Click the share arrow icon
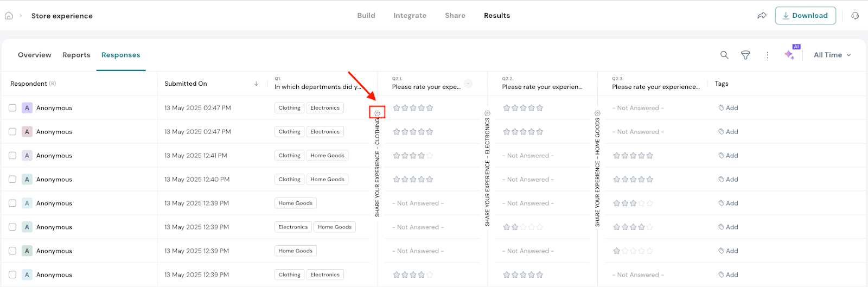This screenshot has height=287, width=868. (x=762, y=16)
